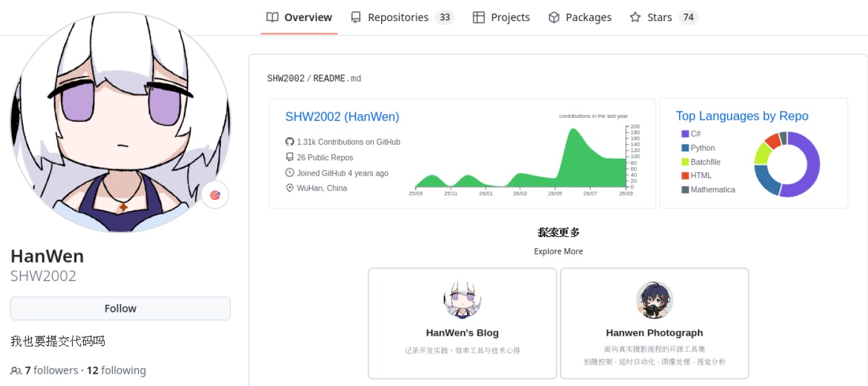This screenshot has height=386, width=868.
Task: Click the gray Mathematica legend swatch
Action: (x=685, y=190)
